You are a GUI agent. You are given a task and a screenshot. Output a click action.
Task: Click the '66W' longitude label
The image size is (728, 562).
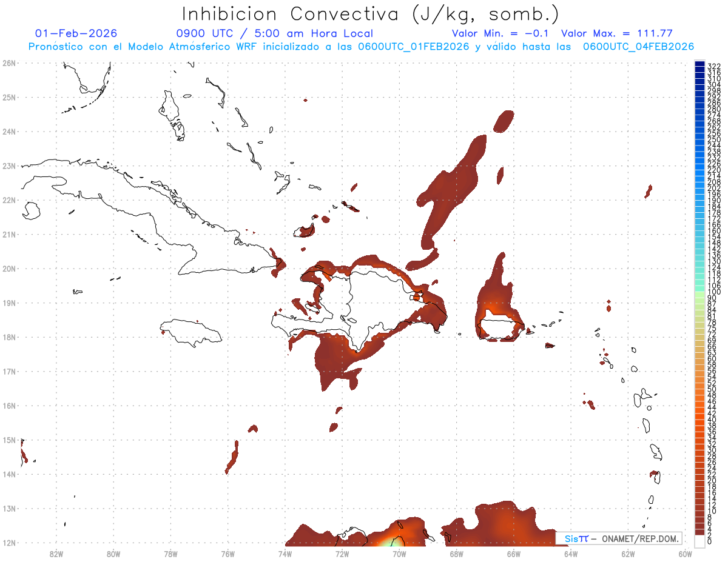click(x=514, y=553)
